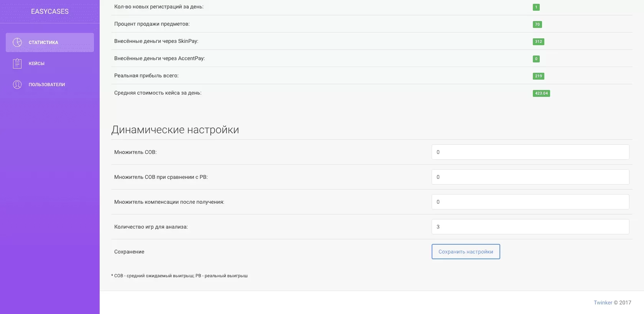Open the Кейсы sidebar section
The width and height of the screenshot is (644, 314).
click(50, 64)
